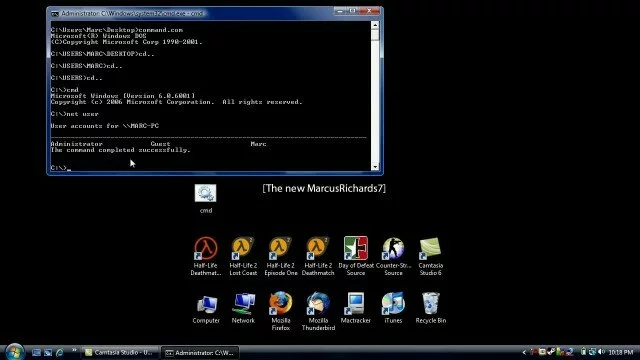This screenshot has height=360, width=640.
Task: Select the Mactracker shortcut
Action: (x=356, y=308)
